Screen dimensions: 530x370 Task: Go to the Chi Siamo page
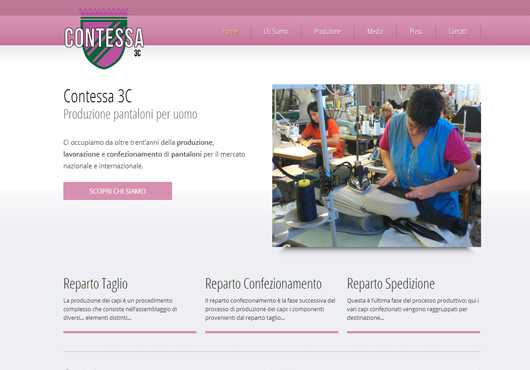click(276, 31)
